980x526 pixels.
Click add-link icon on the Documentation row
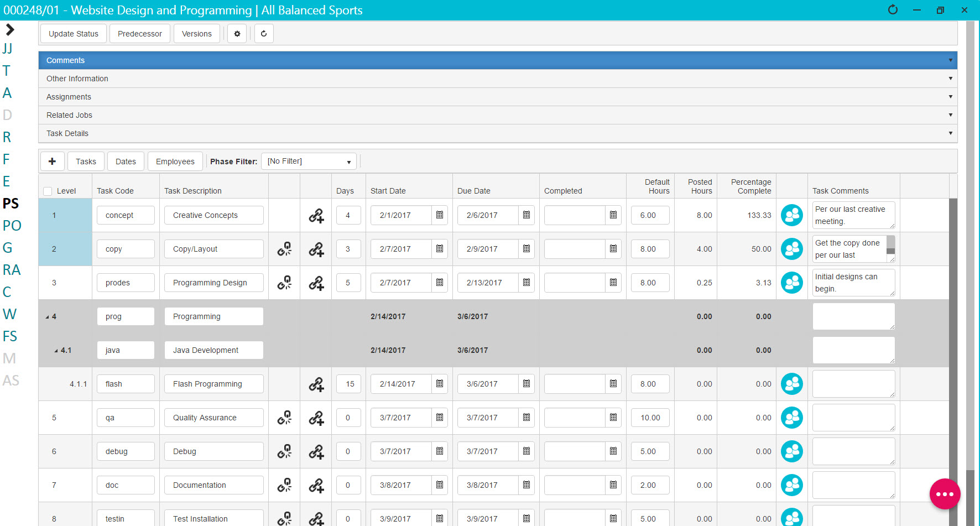pos(316,485)
